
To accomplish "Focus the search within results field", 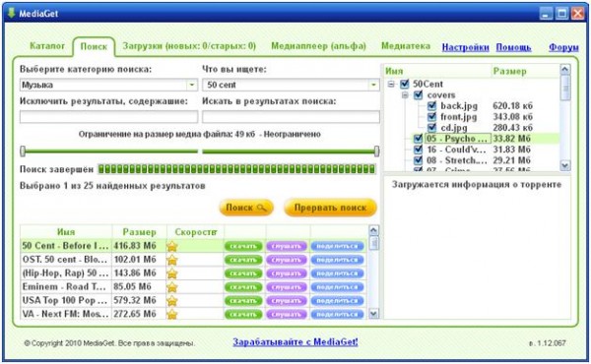I will tap(291, 117).
